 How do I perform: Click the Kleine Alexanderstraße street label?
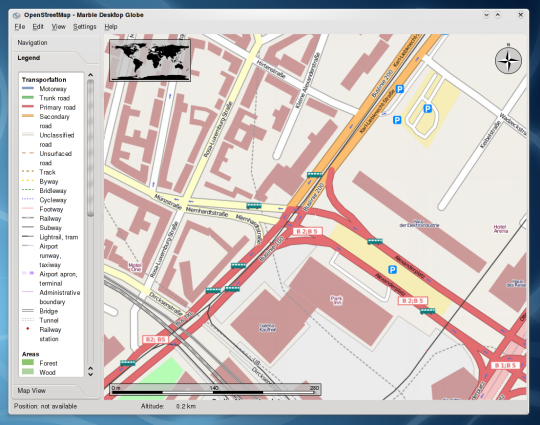(308, 80)
